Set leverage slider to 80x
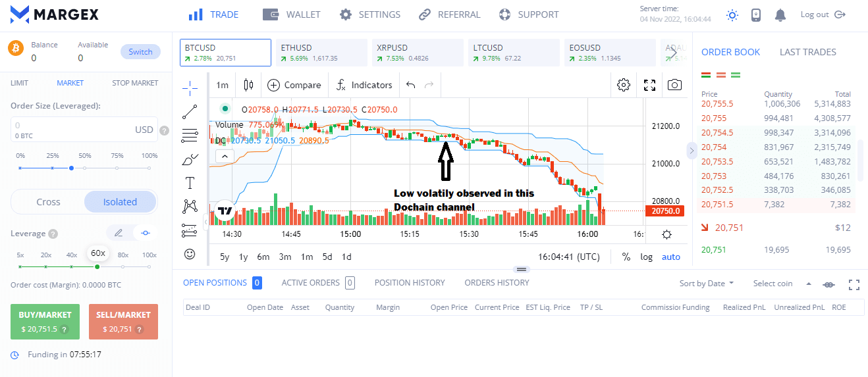This screenshot has width=868, height=377. click(x=123, y=266)
